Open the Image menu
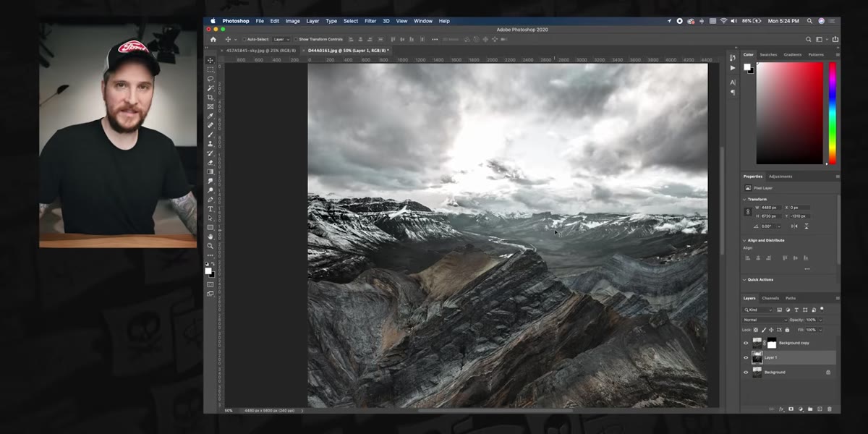Screen dimensions: 868x434 click(x=292, y=21)
